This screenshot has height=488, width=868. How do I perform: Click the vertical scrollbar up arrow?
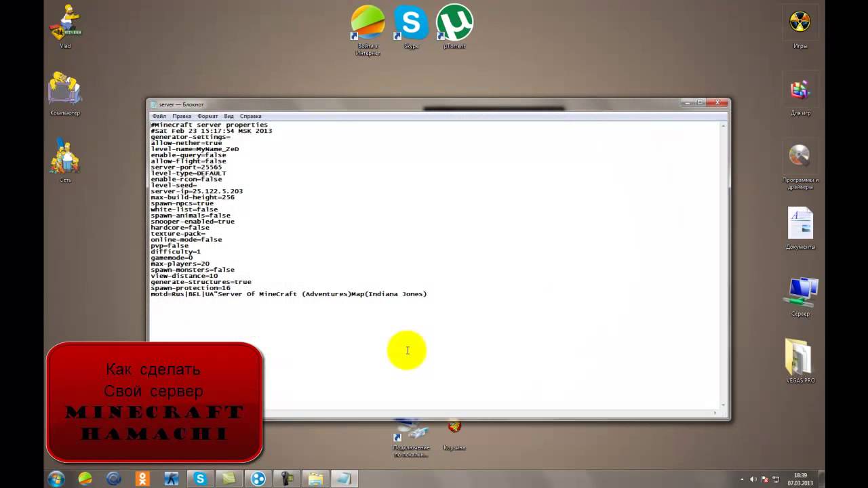(x=724, y=126)
